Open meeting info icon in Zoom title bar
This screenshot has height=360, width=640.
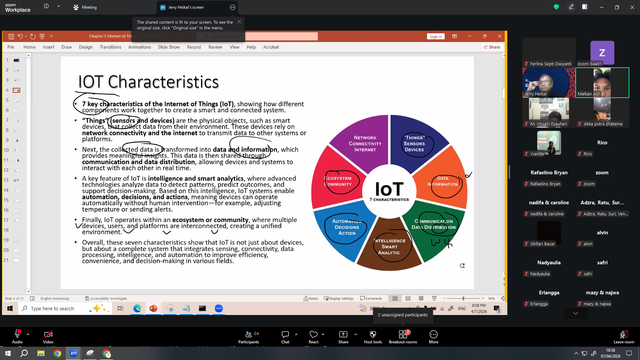[47, 7]
